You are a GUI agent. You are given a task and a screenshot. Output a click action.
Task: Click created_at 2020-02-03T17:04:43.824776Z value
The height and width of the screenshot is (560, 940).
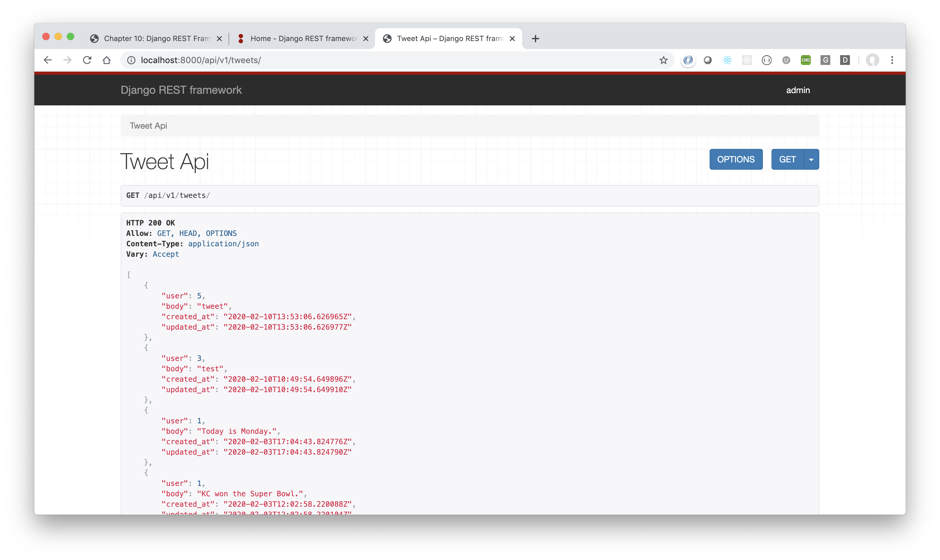tap(288, 441)
